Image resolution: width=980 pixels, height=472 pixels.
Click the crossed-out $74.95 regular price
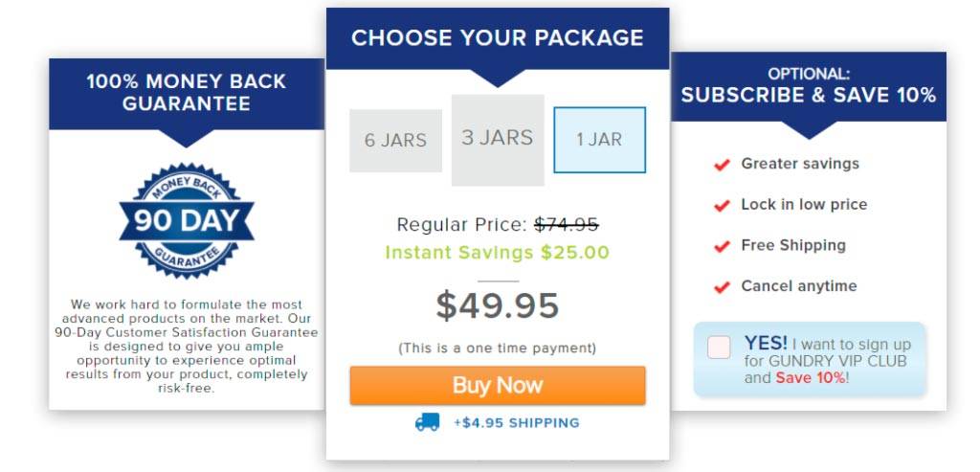click(x=566, y=225)
